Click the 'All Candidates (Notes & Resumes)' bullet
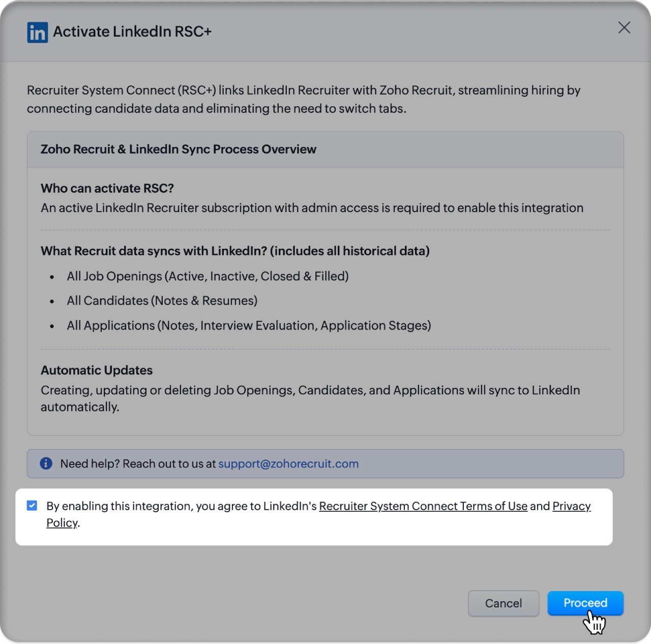The height and width of the screenshot is (644, 651). click(x=162, y=301)
